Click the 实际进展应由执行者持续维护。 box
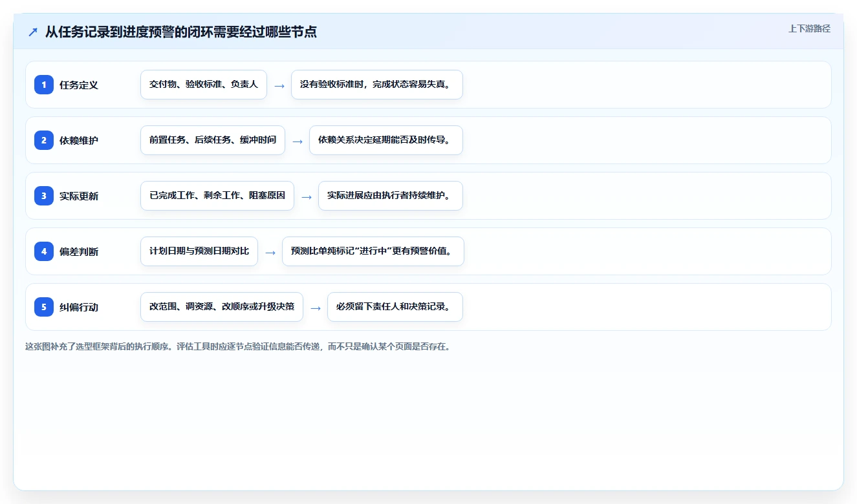The height and width of the screenshot is (504, 857). (391, 196)
